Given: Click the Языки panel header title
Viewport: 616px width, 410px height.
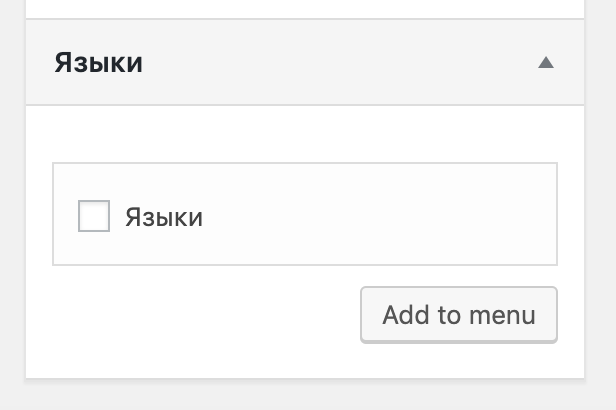Looking at the screenshot, I should click(98, 63).
